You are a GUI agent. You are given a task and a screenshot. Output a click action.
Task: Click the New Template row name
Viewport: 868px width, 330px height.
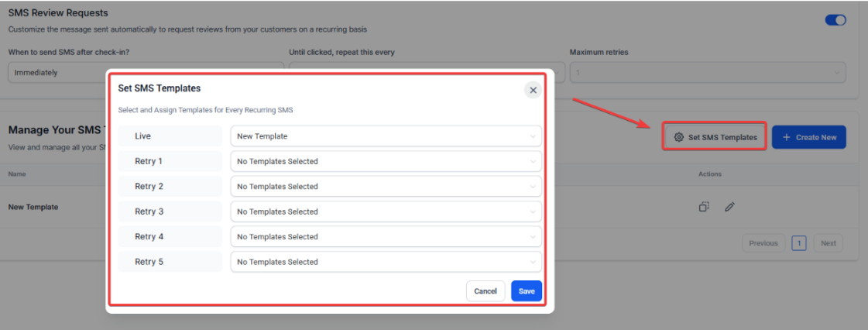33,207
